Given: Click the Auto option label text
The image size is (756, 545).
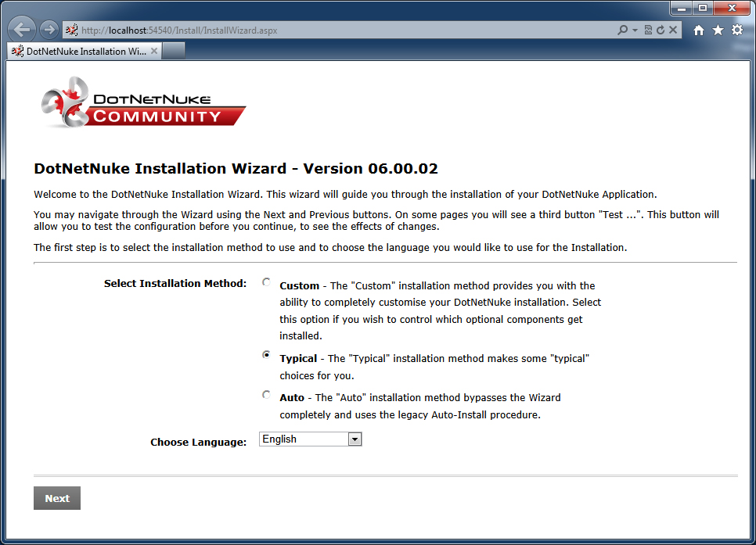Looking at the screenshot, I should point(292,397).
